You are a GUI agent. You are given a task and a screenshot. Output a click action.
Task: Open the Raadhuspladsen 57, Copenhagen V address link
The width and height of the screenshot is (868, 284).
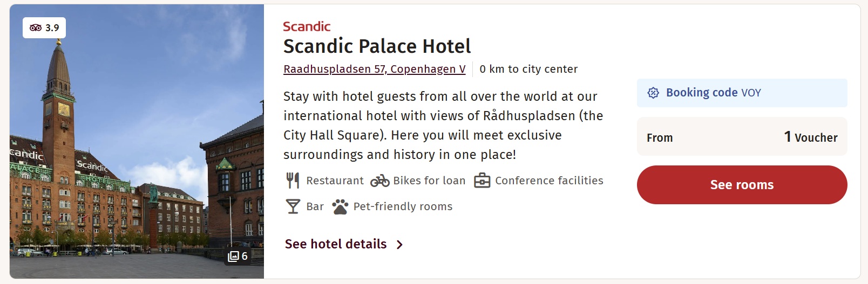pyautogui.click(x=375, y=69)
